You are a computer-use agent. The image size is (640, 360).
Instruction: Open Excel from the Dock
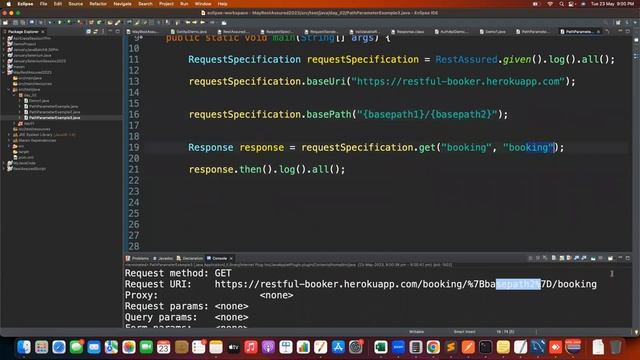pos(381,347)
